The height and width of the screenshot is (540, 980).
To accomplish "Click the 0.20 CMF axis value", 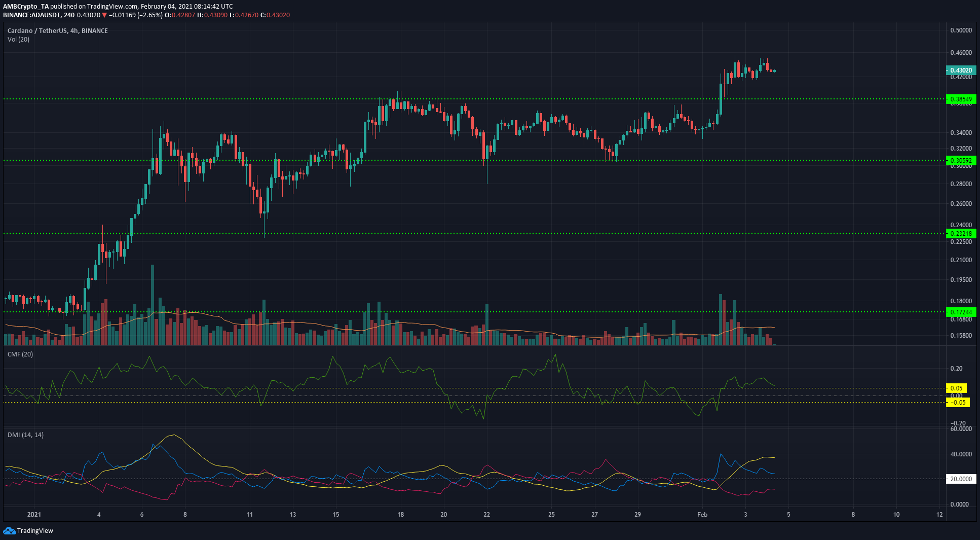I will 956,369.
